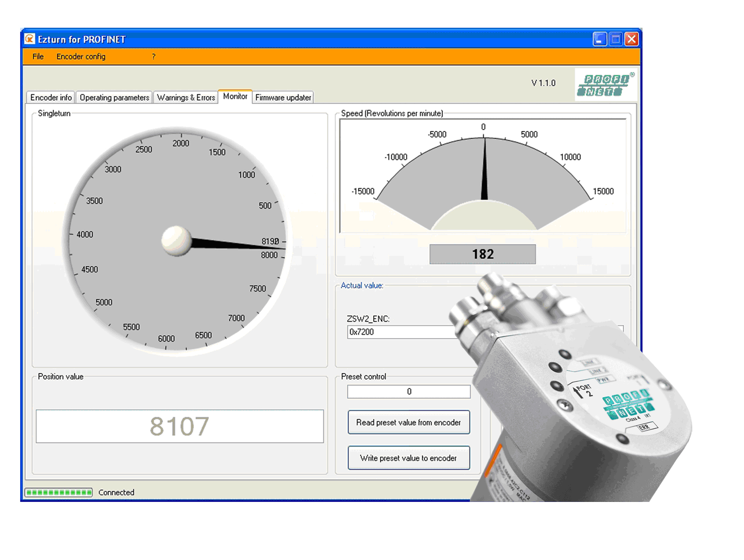Open the Warnings & Errors tab
The image size is (744, 560).
click(x=186, y=97)
